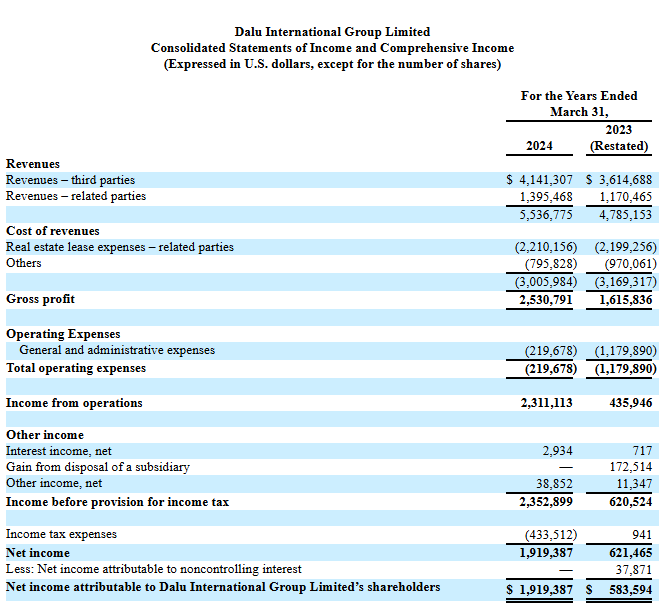
Task: Select the 2024 column header
Action: (541, 146)
